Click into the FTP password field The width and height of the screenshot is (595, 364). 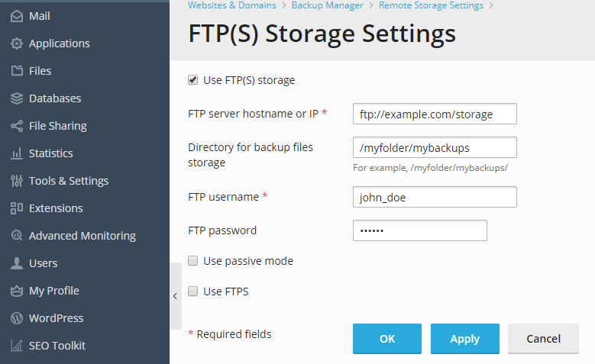(419, 230)
